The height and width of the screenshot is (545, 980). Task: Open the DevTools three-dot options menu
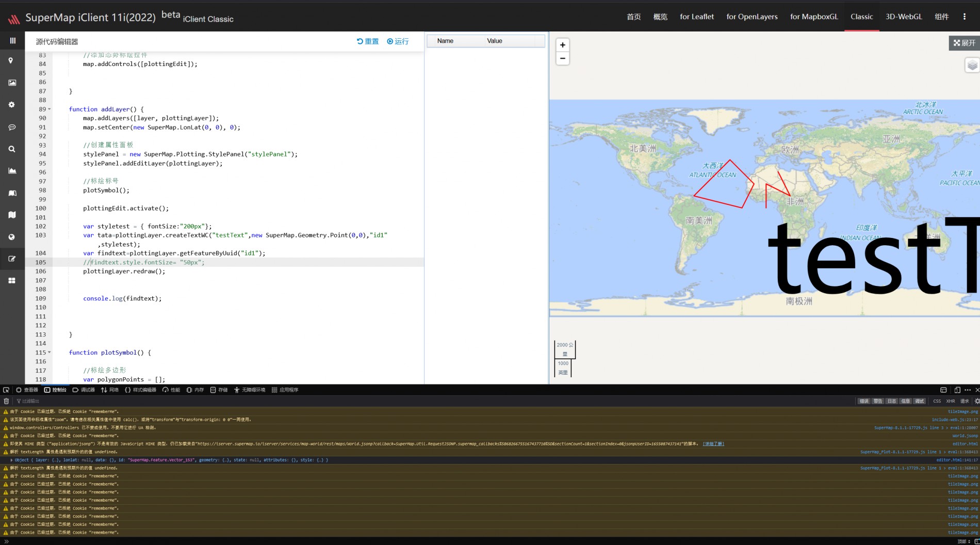tap(968, 390)
